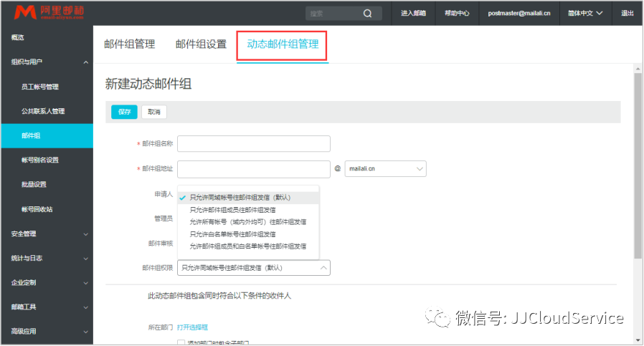Image resolution: width=644 pixels, height=346 pixels.
Task: Click 退出 to log out
Action: pos(628,13)
